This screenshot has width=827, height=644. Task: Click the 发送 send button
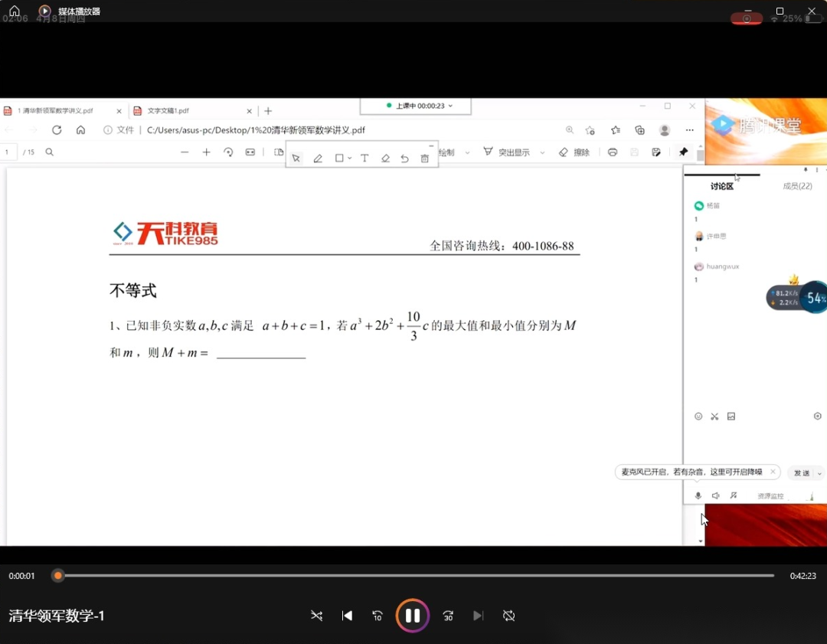tap(802, 473)
